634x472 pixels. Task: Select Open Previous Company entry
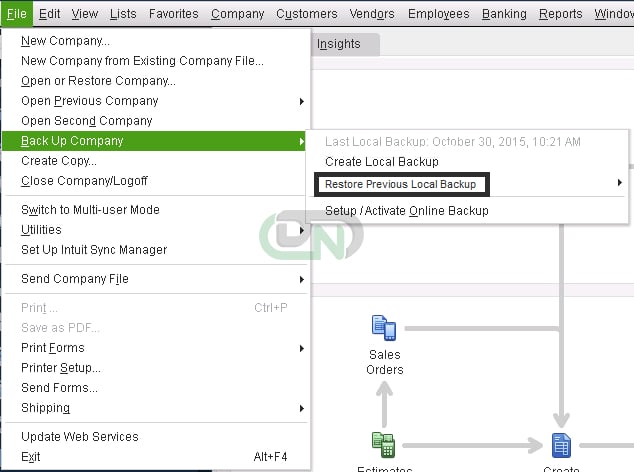[x=156, y=101]
